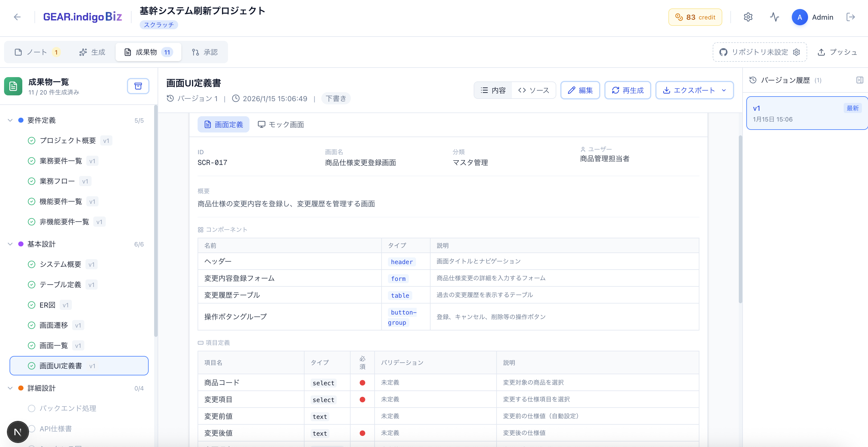Open the 承認 tab
Viewport: 868px width, 447px height.
[x=205, y=52]
